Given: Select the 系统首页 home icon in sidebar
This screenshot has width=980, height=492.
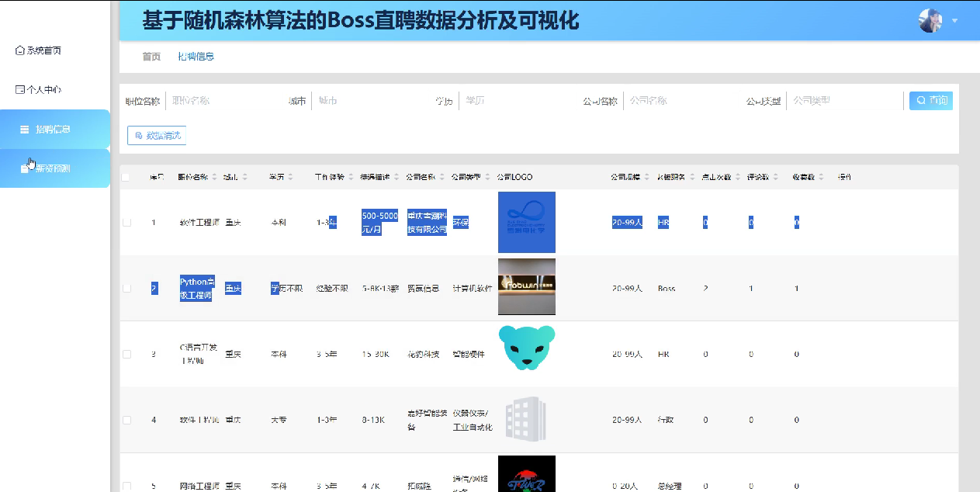Looking at the screenshot, I should click(19, 50).
